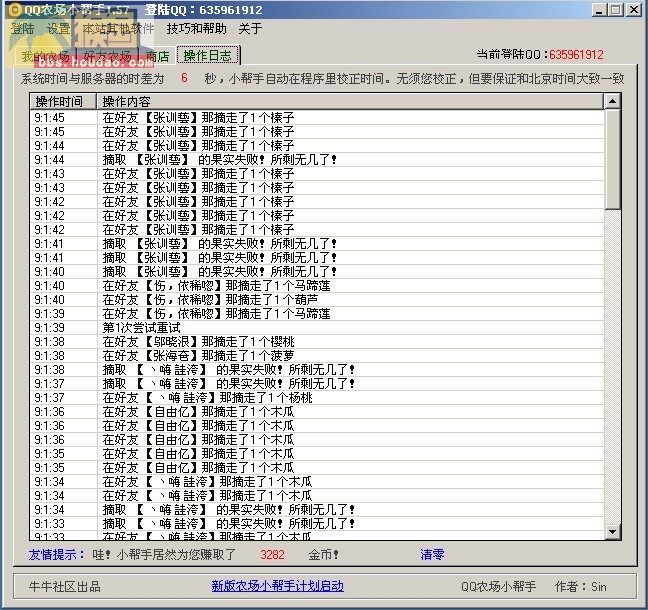The height and width of the screenshot is (610, 648).
Task: Select the 【张海奋】摘走了1个菠萝 row
Action: click(317, 356)
